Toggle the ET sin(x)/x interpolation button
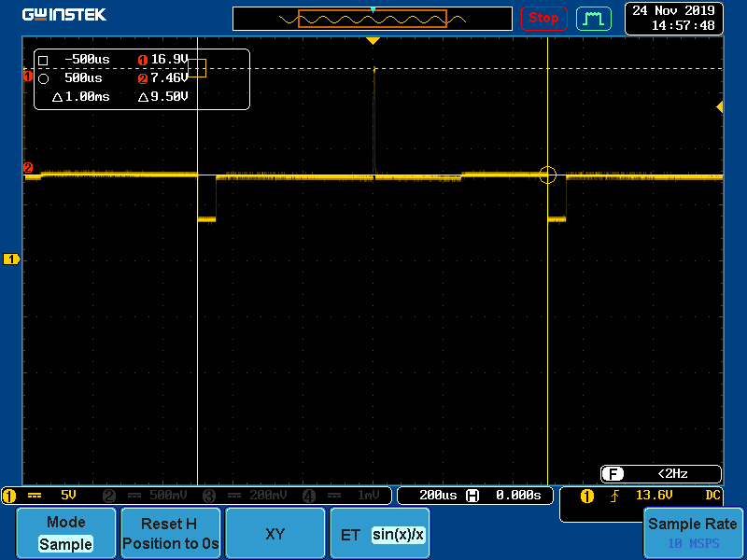This screenshot has height=560, width=747. [x=380, y=533]
